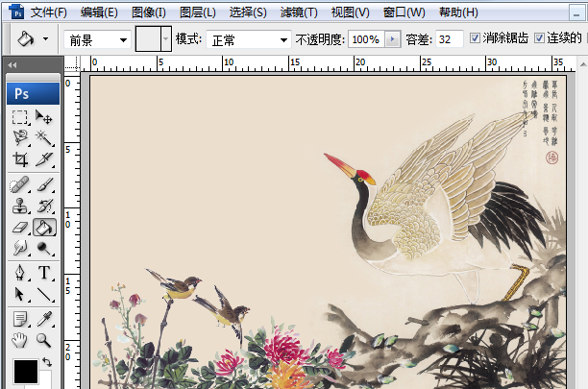Open the 编辑(E) menu

99,12
